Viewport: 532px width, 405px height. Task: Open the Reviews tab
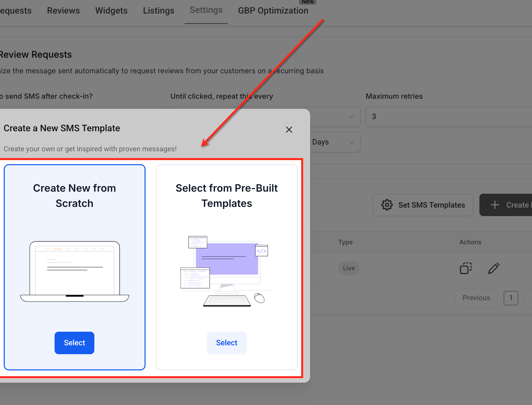point(63,11)
